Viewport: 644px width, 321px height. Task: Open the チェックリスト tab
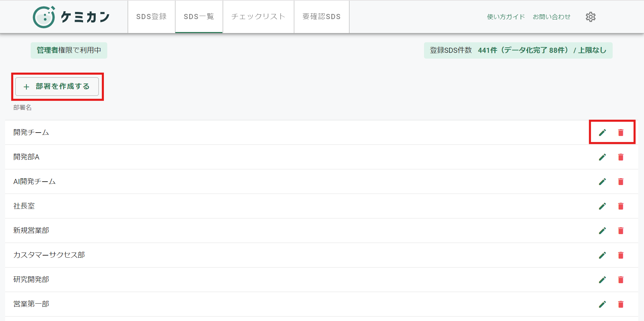(258, 17)
